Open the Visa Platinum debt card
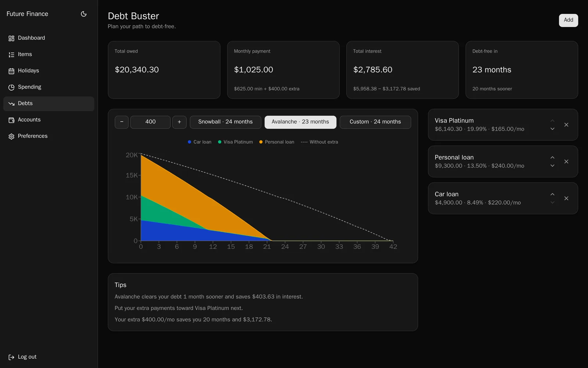The width and height of the screenshot is (588, 368). (x=503, y=125)
